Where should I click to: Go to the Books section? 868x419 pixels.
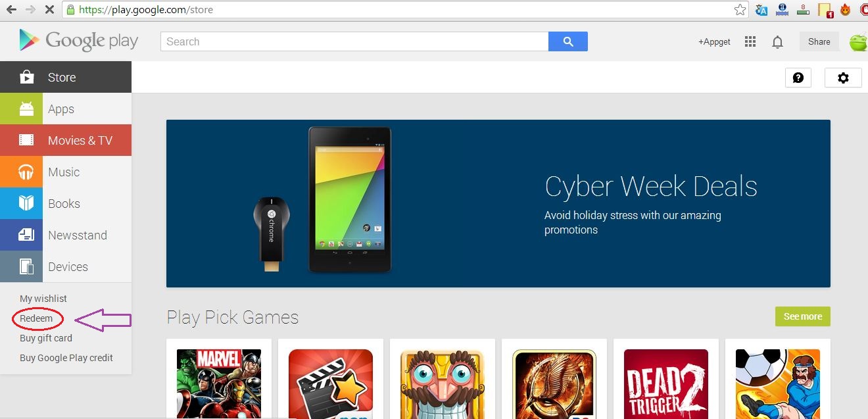click(x=66, y=203)
